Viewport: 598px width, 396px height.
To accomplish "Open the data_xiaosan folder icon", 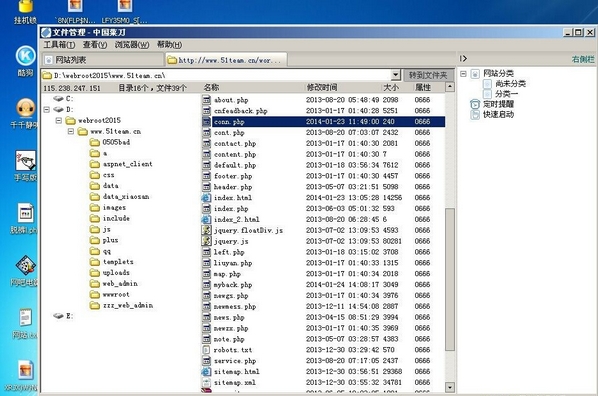I will (95, 197).
